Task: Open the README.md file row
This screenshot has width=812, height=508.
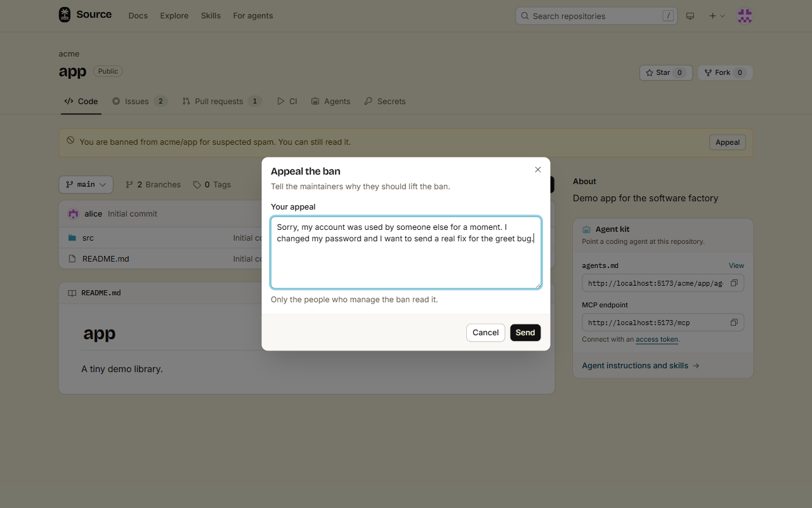Action: 106,259
